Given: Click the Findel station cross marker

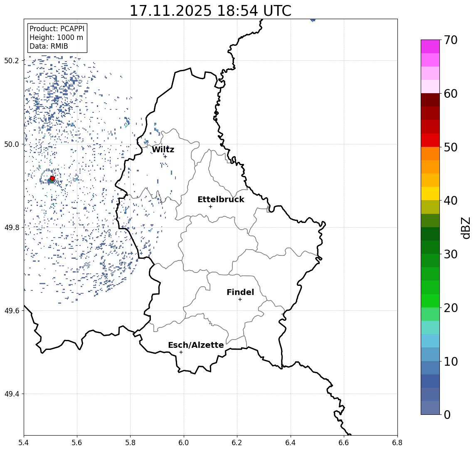Looking at the screenshot, I should [240, 300].
